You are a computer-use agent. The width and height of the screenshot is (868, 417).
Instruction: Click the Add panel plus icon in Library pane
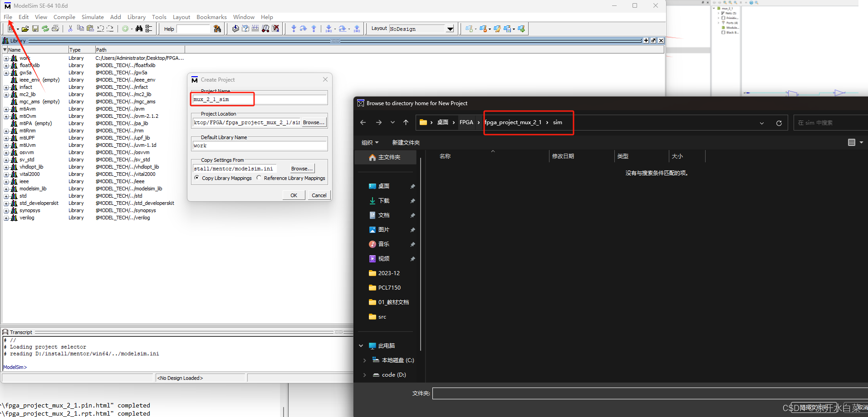[646, 40]
